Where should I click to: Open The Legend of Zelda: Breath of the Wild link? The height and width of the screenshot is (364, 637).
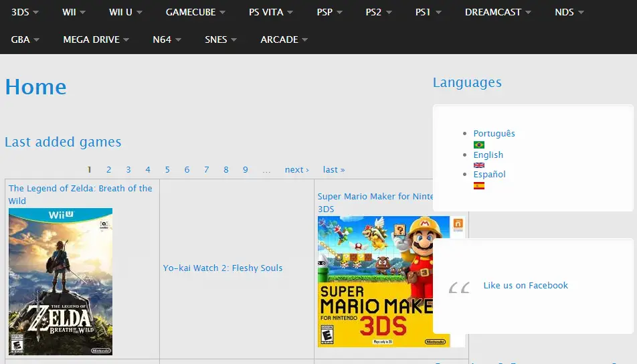coord(80,195)
